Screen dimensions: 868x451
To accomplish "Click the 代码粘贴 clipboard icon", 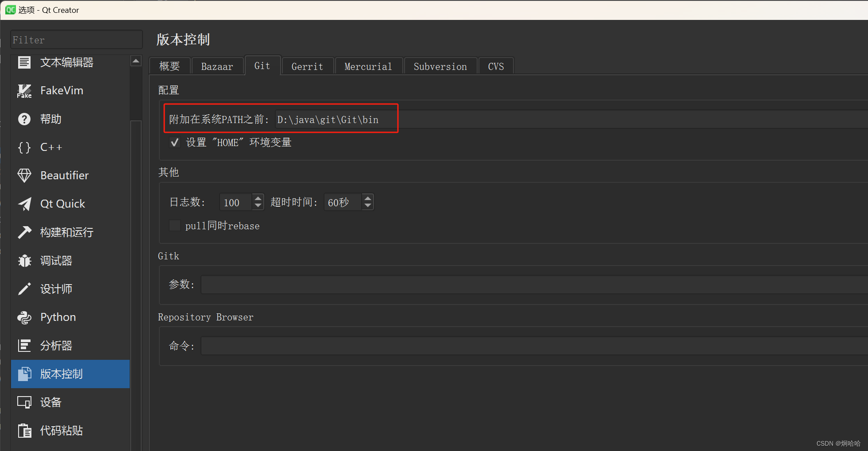I will point(24,431).
